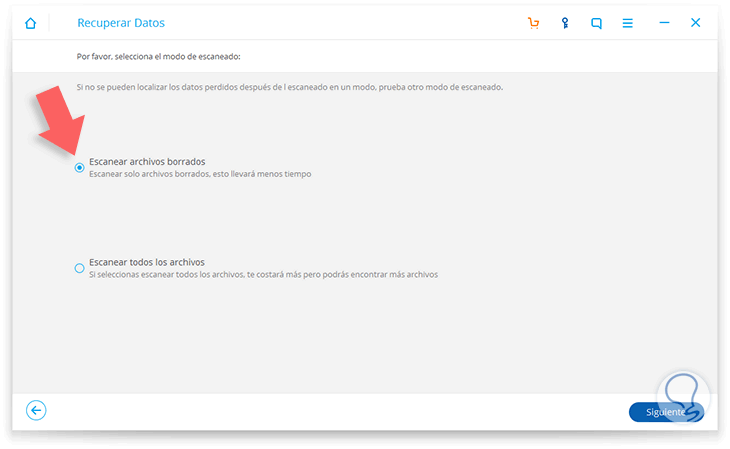
Task: Open the feedback chat bubble icon
Action: 597,23
